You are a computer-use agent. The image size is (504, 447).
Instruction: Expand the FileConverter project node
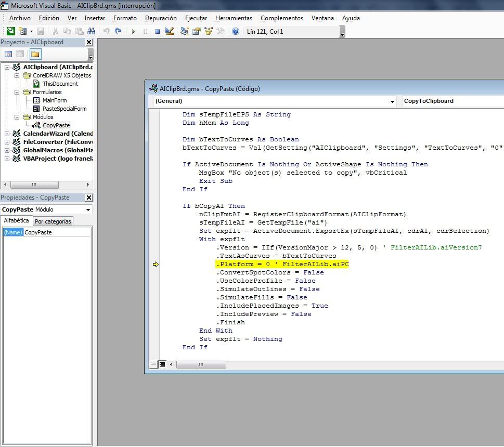point(7,142)
